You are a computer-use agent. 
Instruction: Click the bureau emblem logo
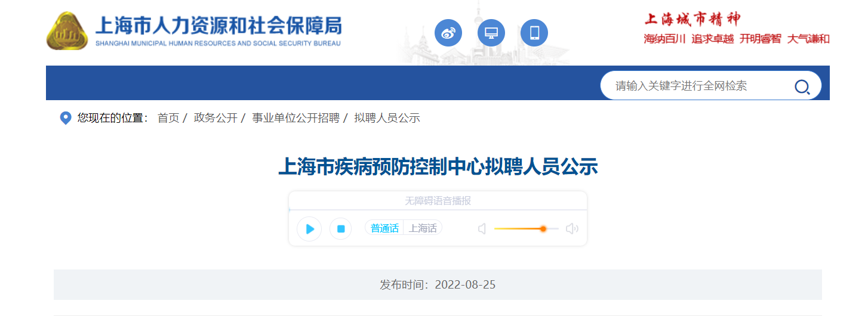click(67, 32)
